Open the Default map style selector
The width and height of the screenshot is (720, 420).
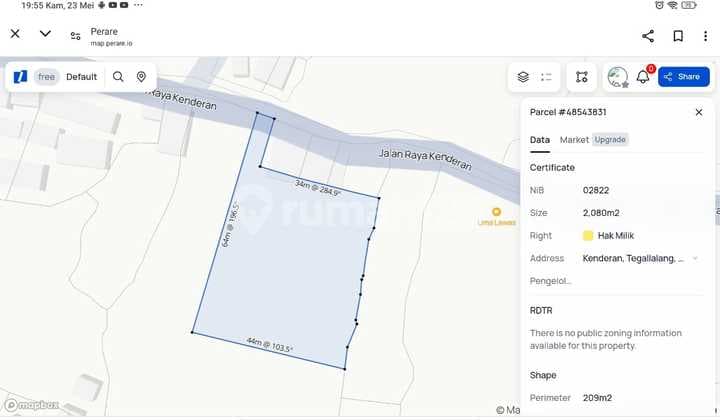81,77
